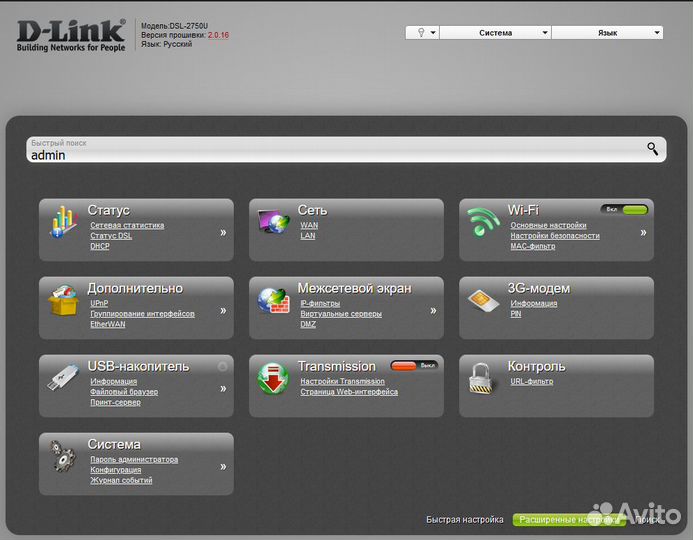The width and height of the screenshot is (693, 540).
Task: Open the Контроль tile heading
Action: (536, 366)
